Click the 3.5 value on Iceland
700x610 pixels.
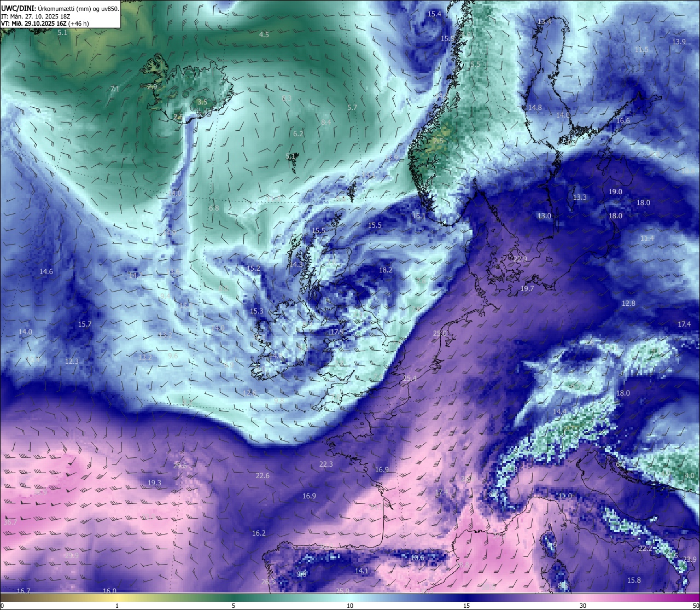pyautogui.click(x=202, y=102)
